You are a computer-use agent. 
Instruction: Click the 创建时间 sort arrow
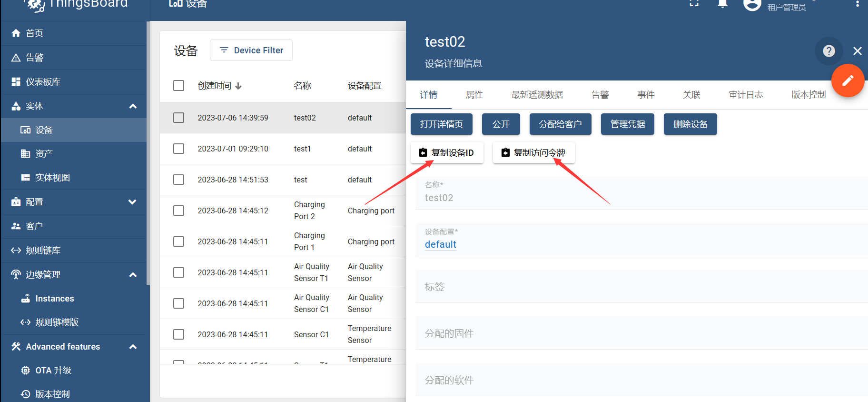238,86
